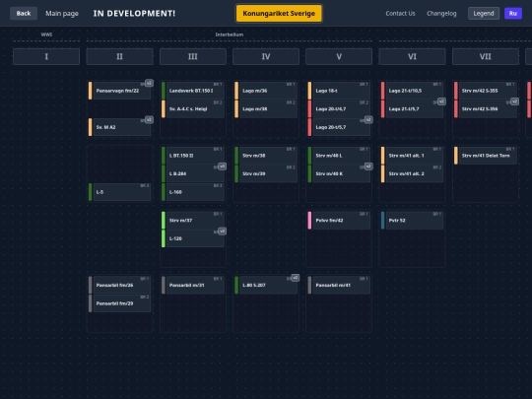
Task: Open the Strv m/37 card
Action: 193,221
